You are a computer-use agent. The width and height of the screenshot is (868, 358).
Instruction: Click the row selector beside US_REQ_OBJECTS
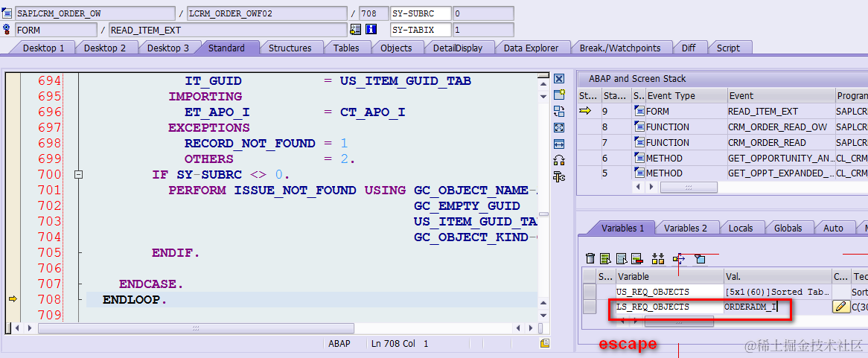click(590, 292)
